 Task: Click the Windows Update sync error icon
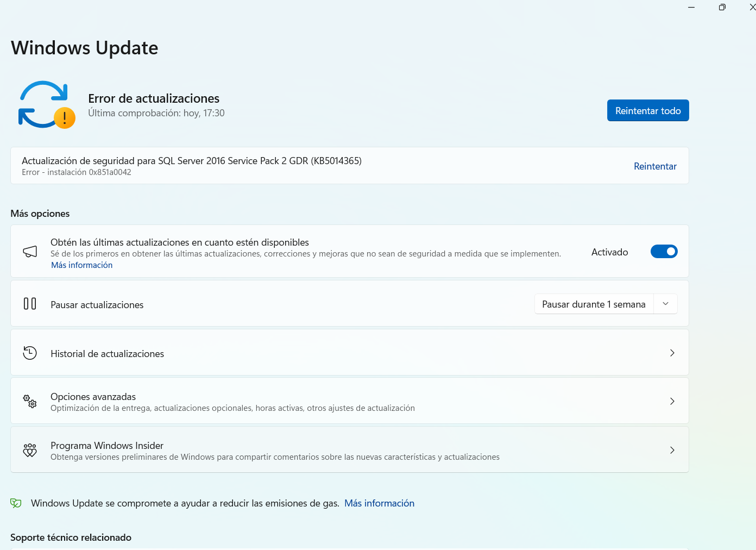[47, 104]
